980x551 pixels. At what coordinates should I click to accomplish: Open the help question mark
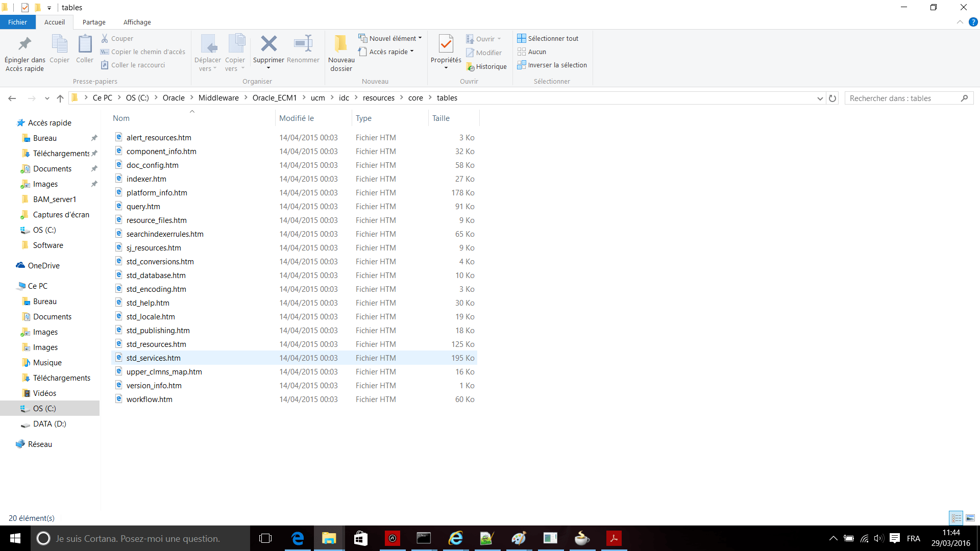pos(973,22)
